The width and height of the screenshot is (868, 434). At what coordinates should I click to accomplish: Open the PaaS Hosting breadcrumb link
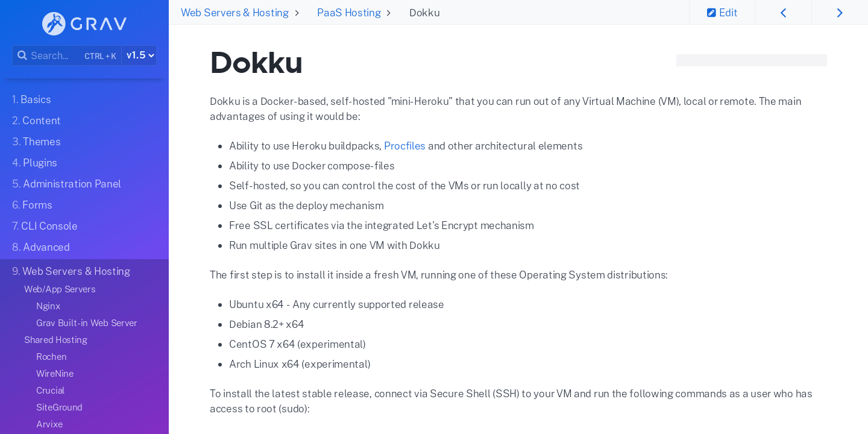tap(348, 12)
